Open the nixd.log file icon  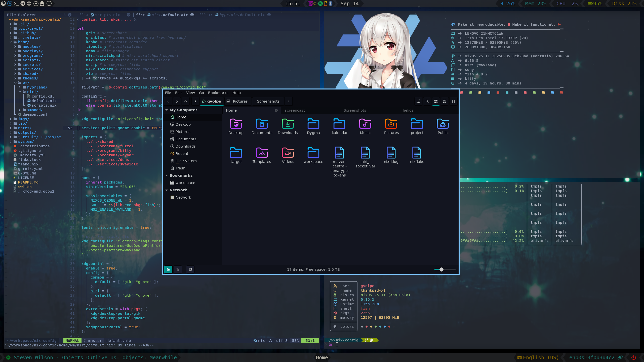tap(391, 153)
